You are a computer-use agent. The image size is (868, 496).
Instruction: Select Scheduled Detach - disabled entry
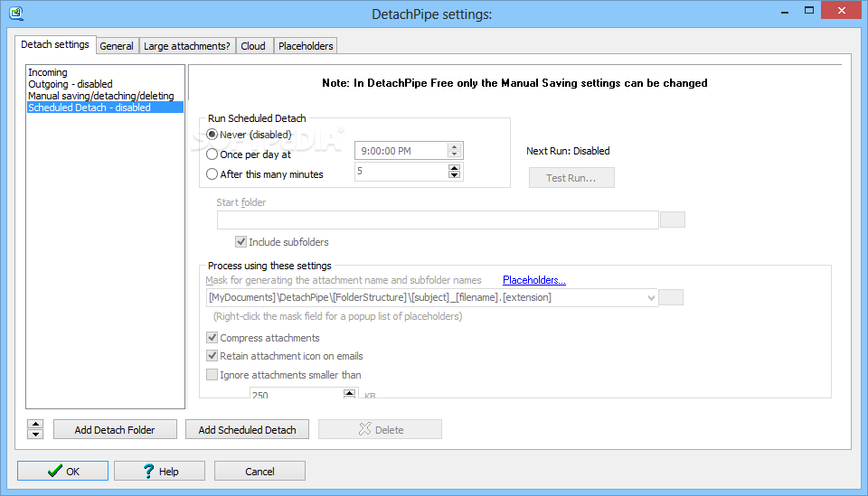pyautogui.click(x=105, y=108)
